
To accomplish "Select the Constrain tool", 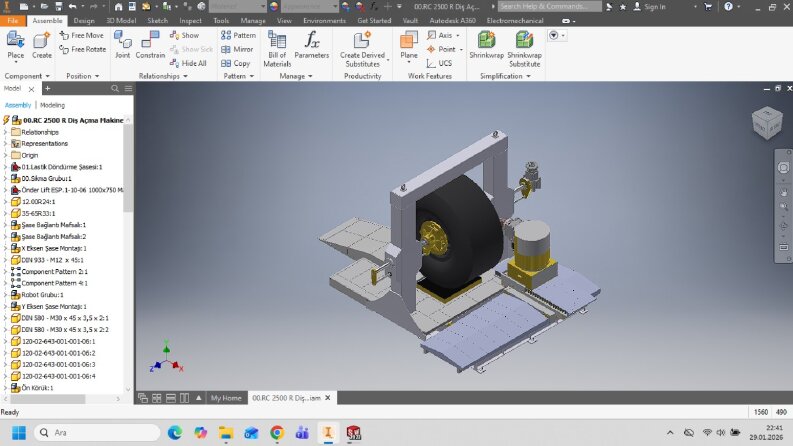I will pos(150,43).
